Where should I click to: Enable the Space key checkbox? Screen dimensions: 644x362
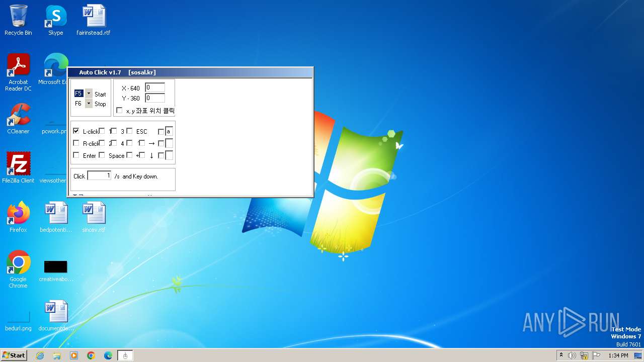pyautogui.click(x=102, y=155)
